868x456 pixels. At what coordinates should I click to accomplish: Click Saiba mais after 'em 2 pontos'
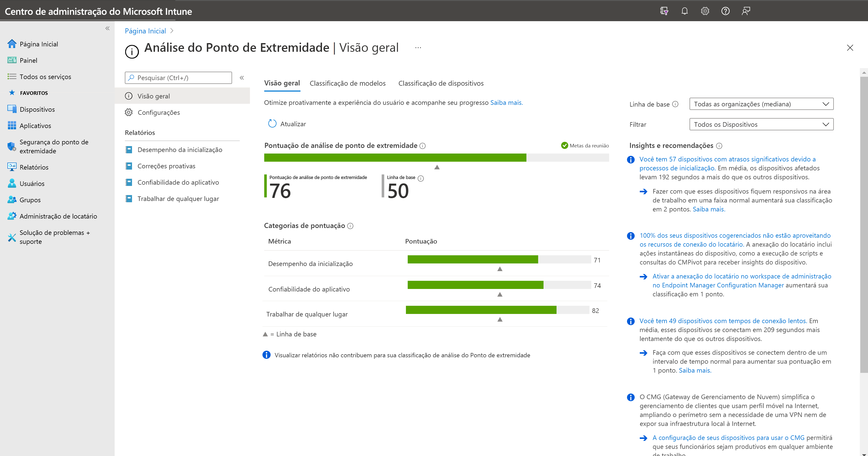pos(709,209)
